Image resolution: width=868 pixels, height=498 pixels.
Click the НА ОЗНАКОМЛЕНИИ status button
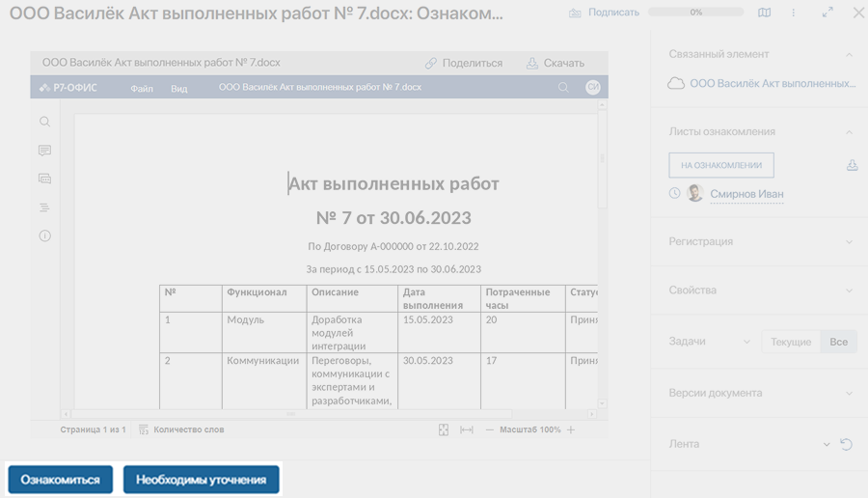click(721, 165)
